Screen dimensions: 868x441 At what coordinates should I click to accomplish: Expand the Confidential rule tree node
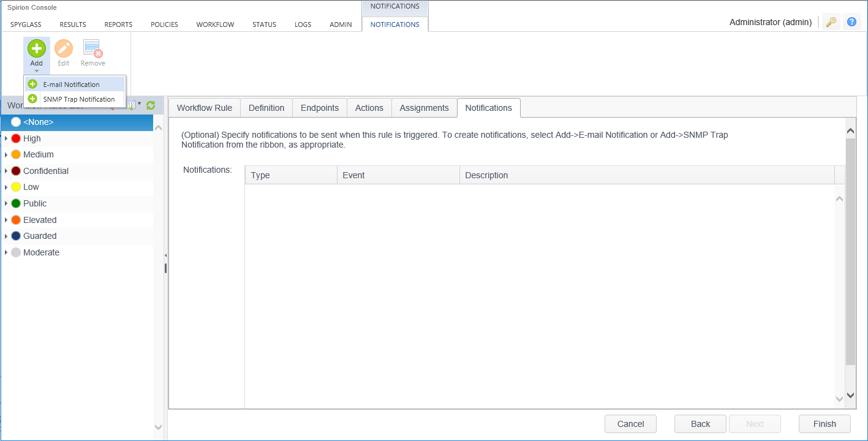coord(6,171)
